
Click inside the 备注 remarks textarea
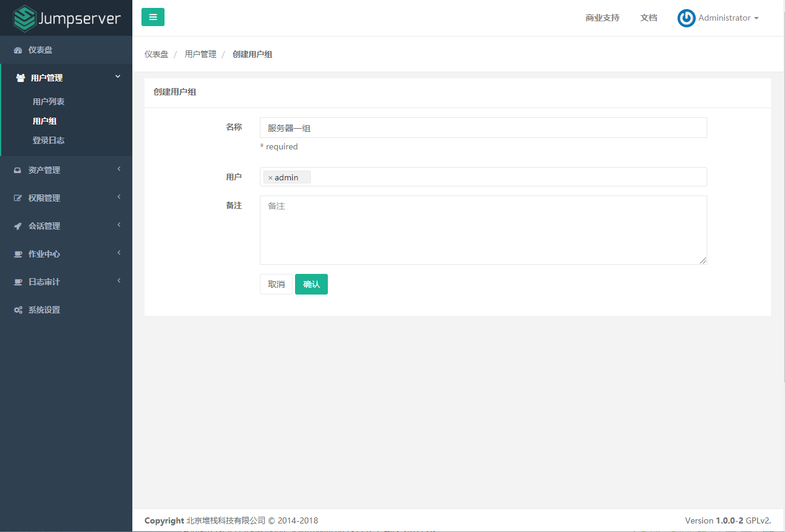pos(483,230)
